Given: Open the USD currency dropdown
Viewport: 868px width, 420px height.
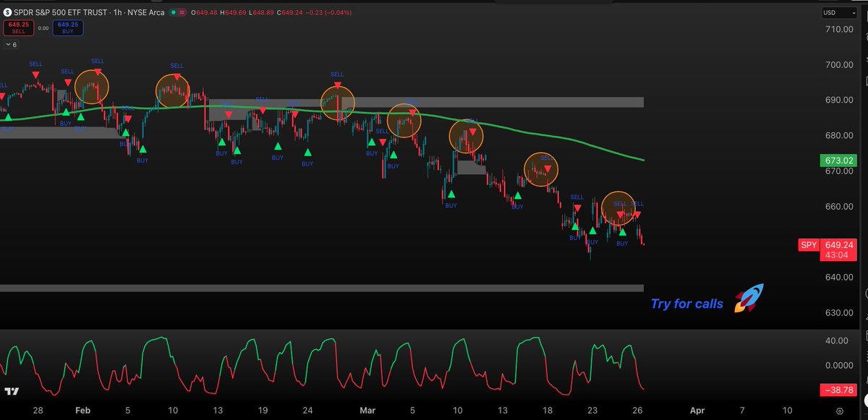Looking at the screenshot, I should [841, 12].
